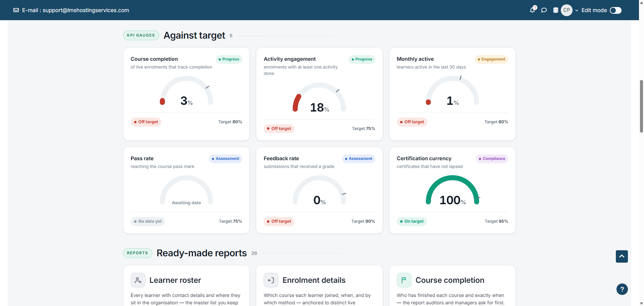This screenshot has height=306, width=644.
Task: Toggle Edit mode switch on
Action: [x=615, y=10]
